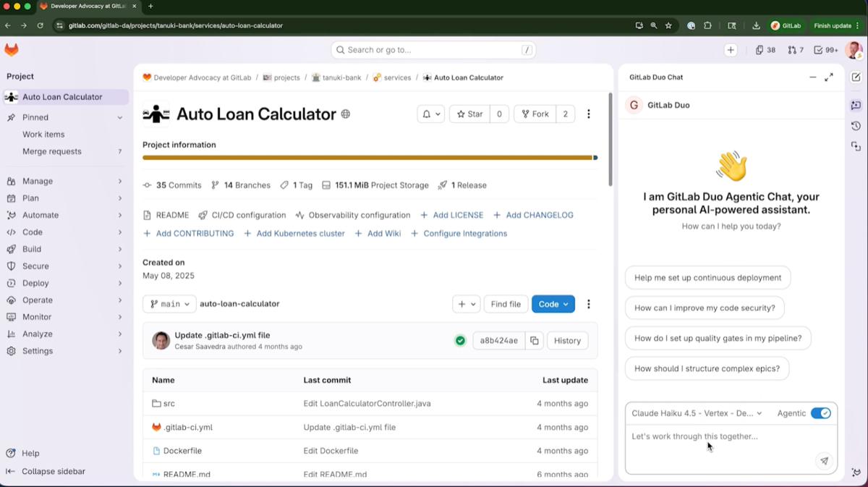
Task: Open the Operate sidebar section
Action: click(64, 300)
